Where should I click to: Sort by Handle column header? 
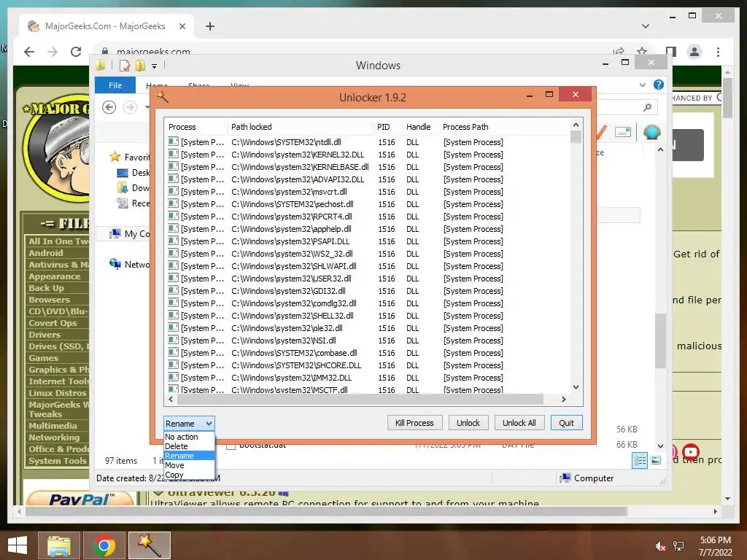[419, 127]
